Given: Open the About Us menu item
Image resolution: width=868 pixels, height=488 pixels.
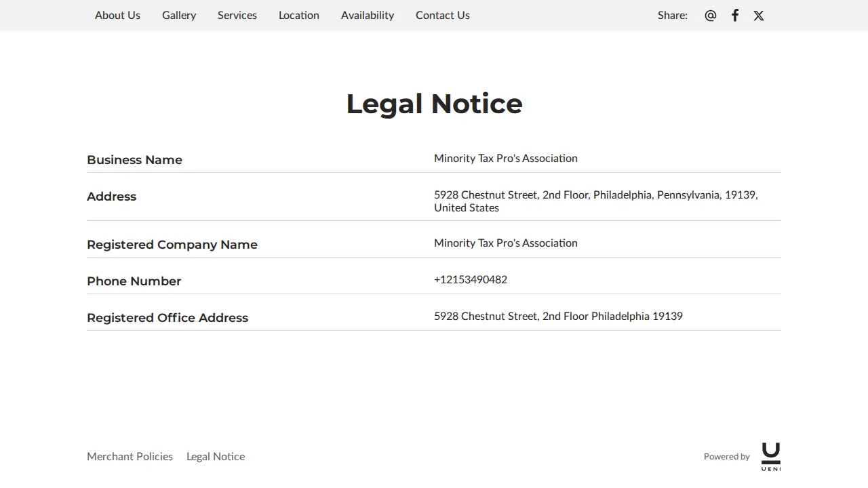Looking at the screenshot, I should tap(117, 15).
